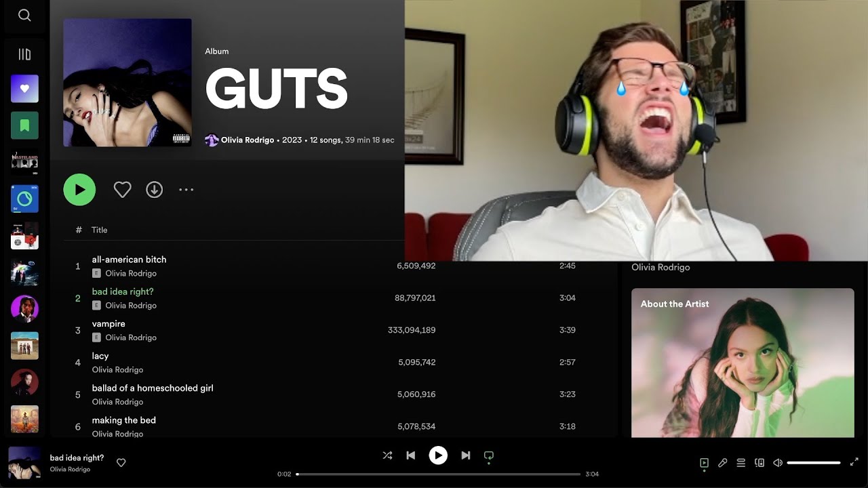The height and width of the screenshot is (488, 868).
Task: Mute with the volume speaker icon
Action: (778, 463)
